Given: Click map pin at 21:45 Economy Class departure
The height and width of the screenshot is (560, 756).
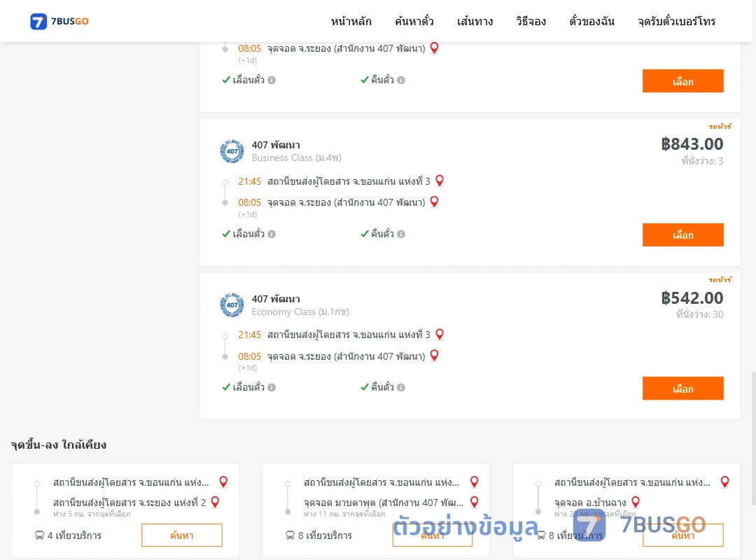Looking at the screenshot, I should point(440,335).
